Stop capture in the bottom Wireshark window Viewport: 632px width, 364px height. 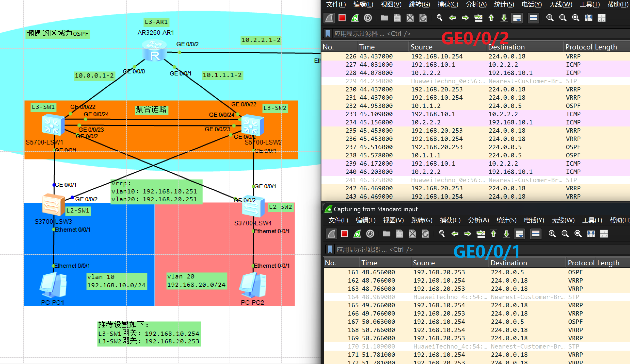(x=344, y=234)
